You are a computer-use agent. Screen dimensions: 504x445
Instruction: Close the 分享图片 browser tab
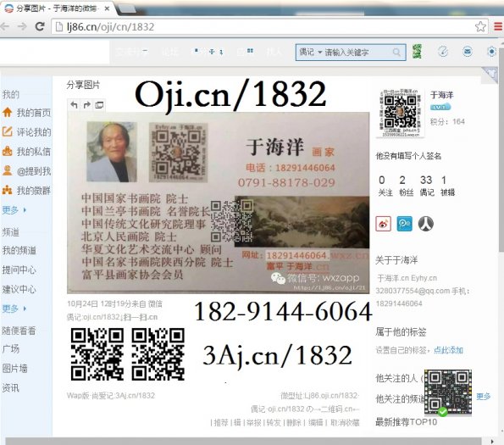[107, 8]
